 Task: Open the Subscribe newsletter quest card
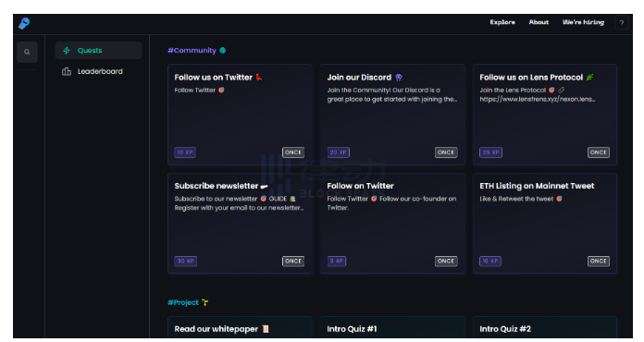click(x=240, y=223)
